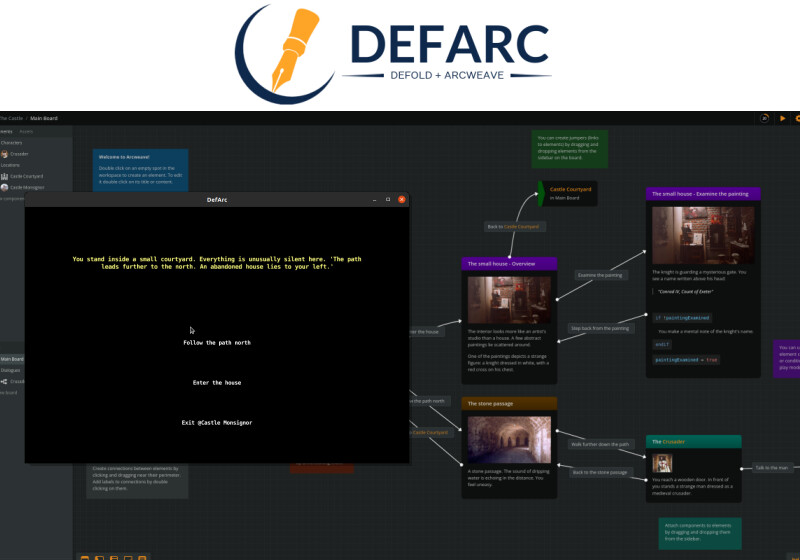Click the 'Conrad IV, Count of Exeter' quote

click(x=685, y=292)
